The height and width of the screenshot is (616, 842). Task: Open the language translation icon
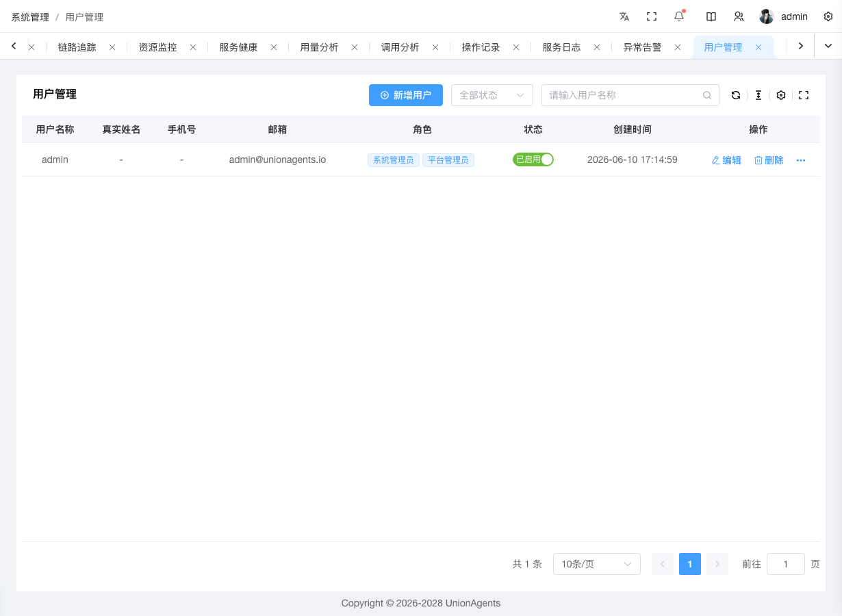[x=624, y=16]
